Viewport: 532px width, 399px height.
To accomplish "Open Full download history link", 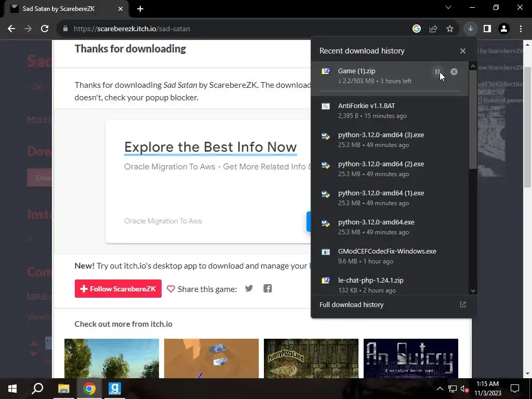I will pos(352,304).
